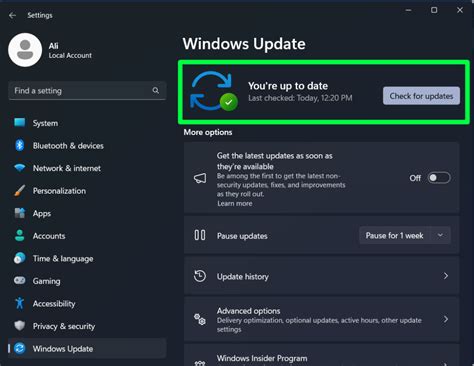The height and width of the screenshot is (366, 474).
Task: Click Check for updates button
Action: click(421, 96)
